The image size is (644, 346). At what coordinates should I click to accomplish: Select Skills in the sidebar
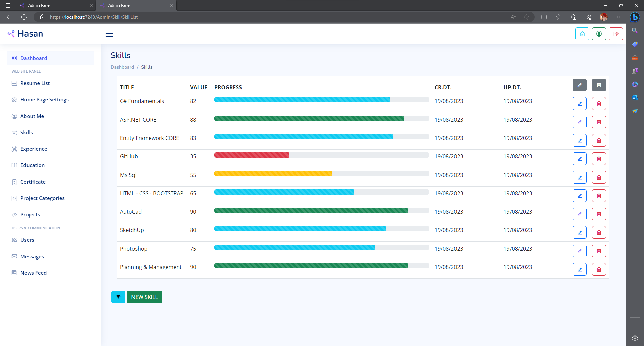click(x=50, y=133)
